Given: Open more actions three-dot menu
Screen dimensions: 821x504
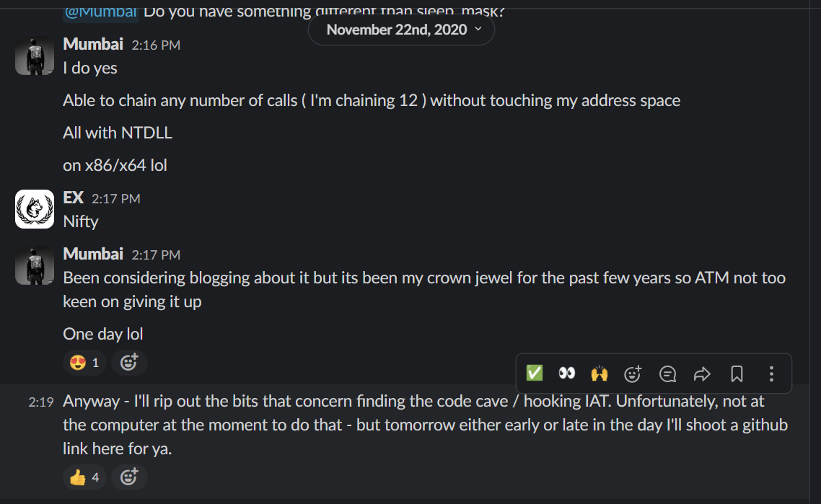Looking at the screenshot, I should pos(771,373).
